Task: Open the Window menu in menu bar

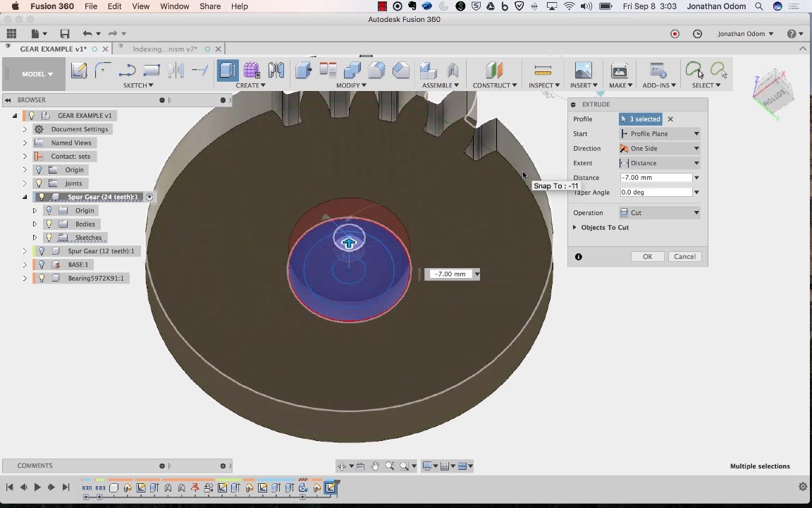Action: (x=174, y=6)
